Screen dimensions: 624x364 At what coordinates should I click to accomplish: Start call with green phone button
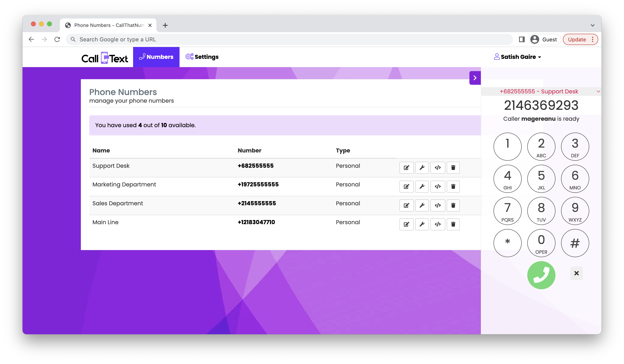click(x=541, y=275)
